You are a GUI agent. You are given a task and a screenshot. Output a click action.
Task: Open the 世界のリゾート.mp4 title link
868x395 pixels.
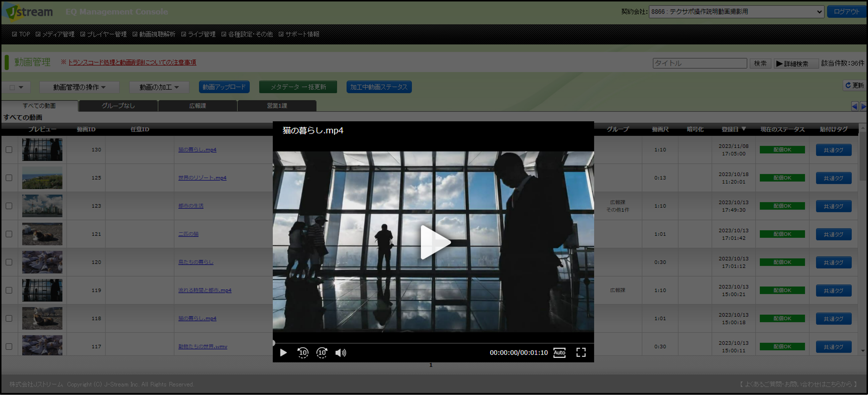(202, 178)
